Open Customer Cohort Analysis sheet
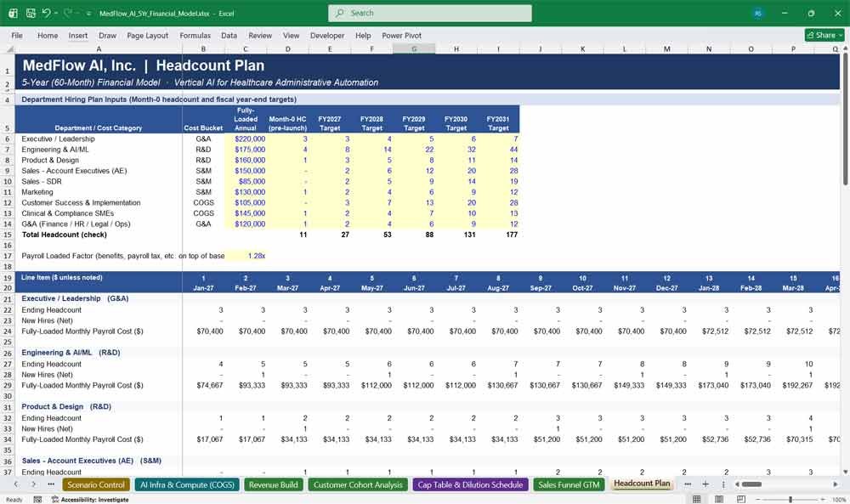Viewport: 850px width, 504px height. 358,484
